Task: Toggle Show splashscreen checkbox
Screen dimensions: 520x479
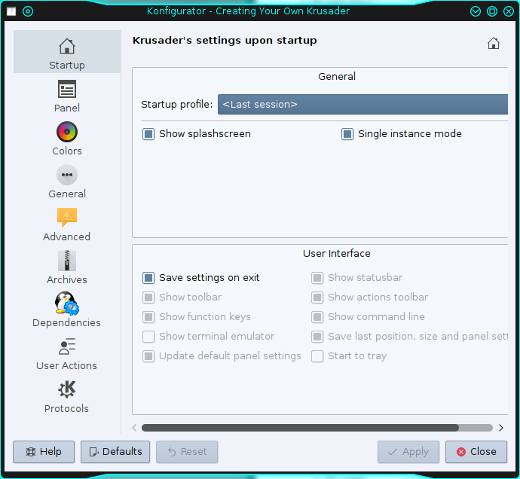Action: [x=148, y=134]
